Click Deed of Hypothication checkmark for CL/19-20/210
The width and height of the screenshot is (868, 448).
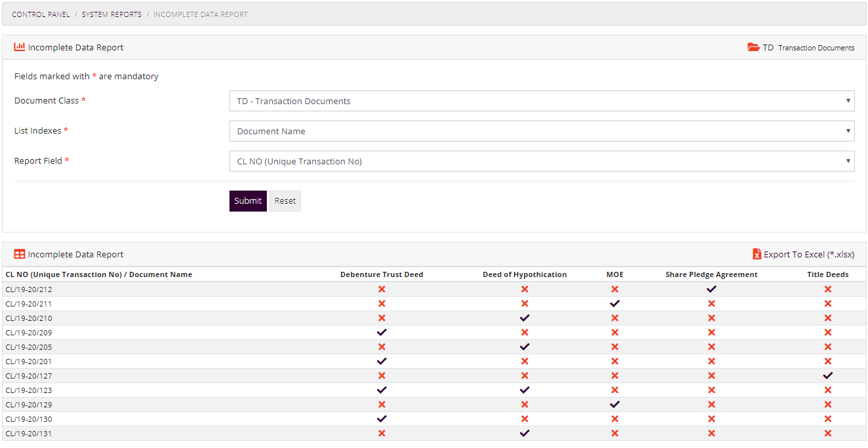point(524,318)
